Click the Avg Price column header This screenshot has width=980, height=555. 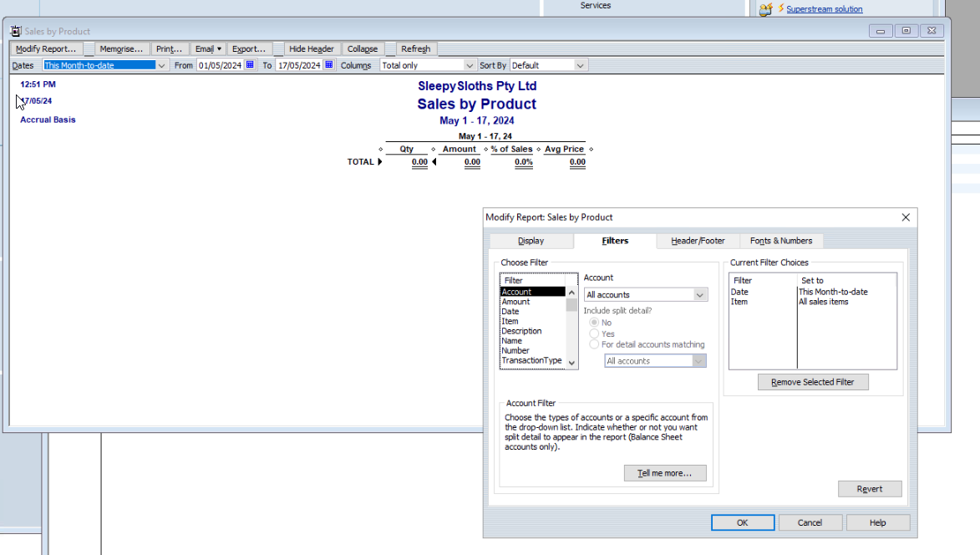pos(565,150)
